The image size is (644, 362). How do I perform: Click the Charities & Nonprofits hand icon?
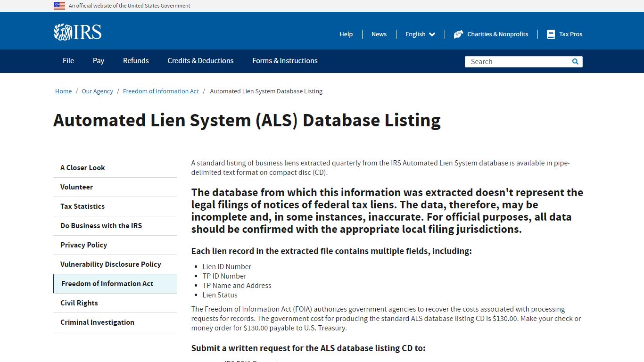click(x=458, y=34)
